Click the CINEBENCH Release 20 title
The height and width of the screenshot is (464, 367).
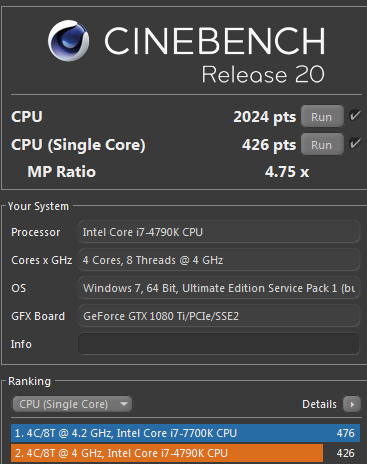[x=215, y=55]
